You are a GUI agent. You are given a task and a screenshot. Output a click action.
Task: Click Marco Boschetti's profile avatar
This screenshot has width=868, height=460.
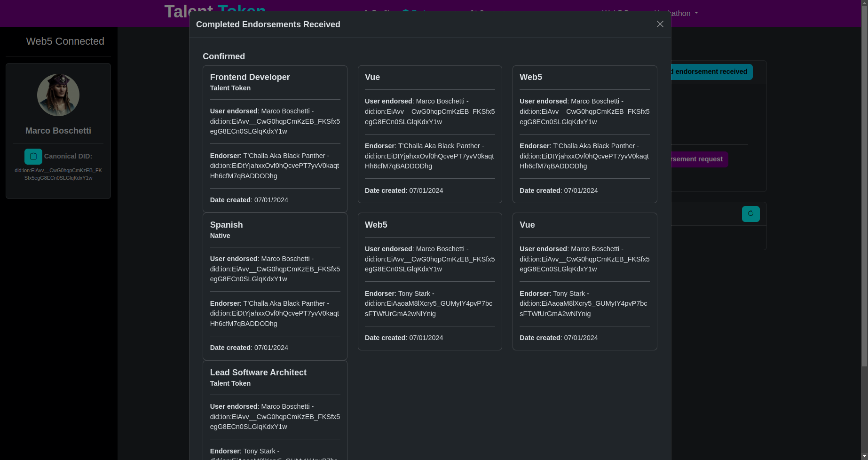[x=58, y=95]
